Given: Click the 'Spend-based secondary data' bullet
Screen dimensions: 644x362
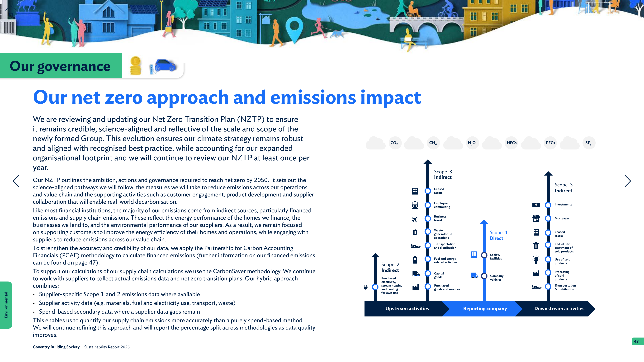Looking at the screenshot, I should point(119,311).
